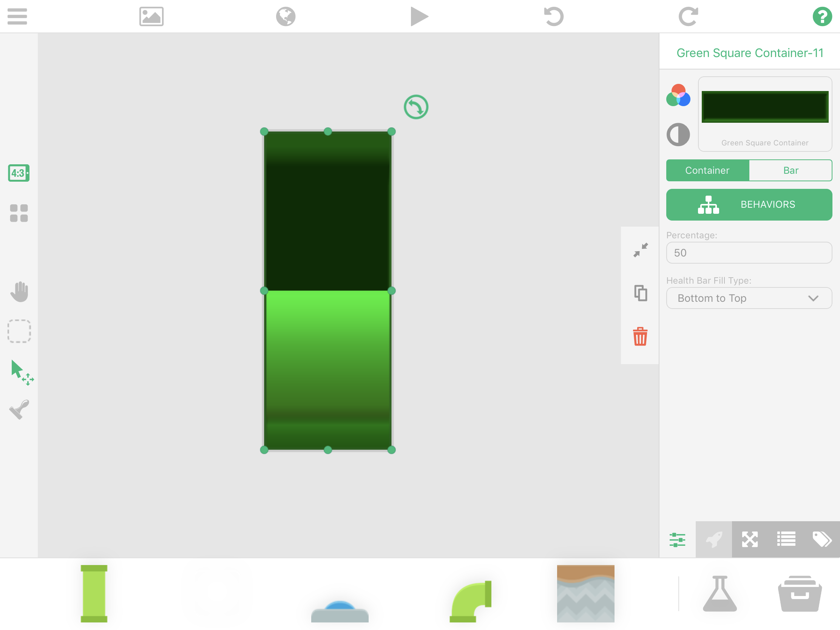
Task: Open help with the question mark
Action: 822,16
